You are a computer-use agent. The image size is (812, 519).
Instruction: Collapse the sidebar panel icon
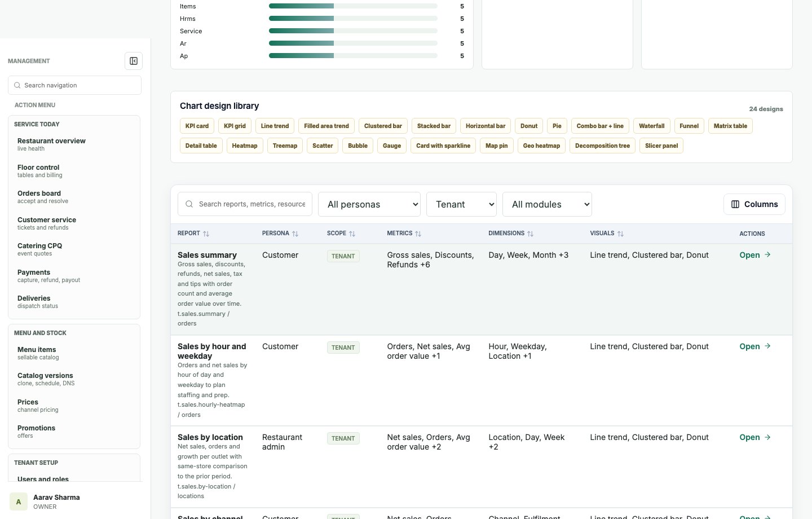[134, 61]
